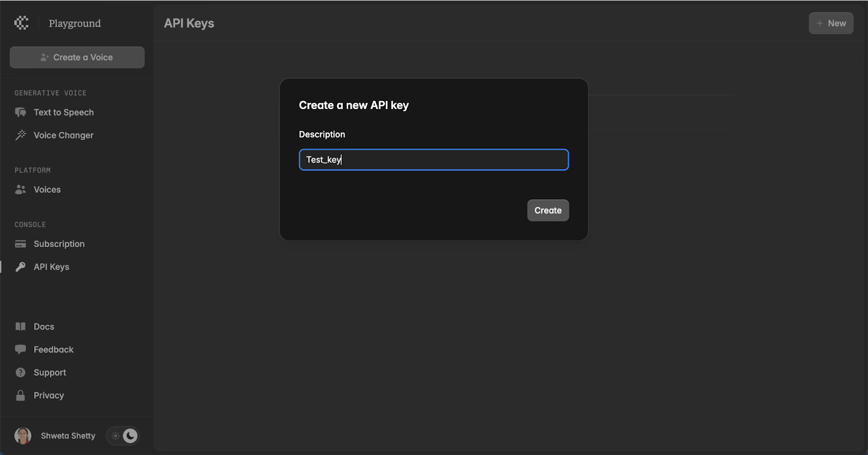
Task: Click the CONSOLE section header
Action: click(x=30, y=224)
